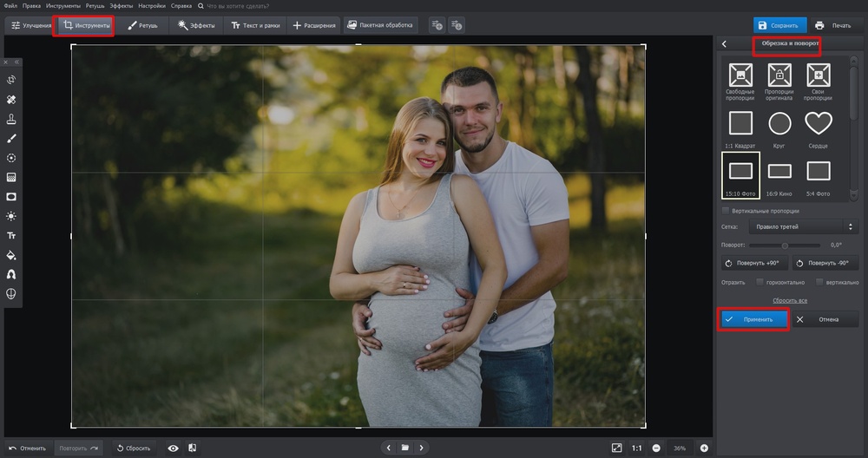Select the heart-shaped crop preset
The height and width of the screenshot is (458, 868).
coord(819,123)
